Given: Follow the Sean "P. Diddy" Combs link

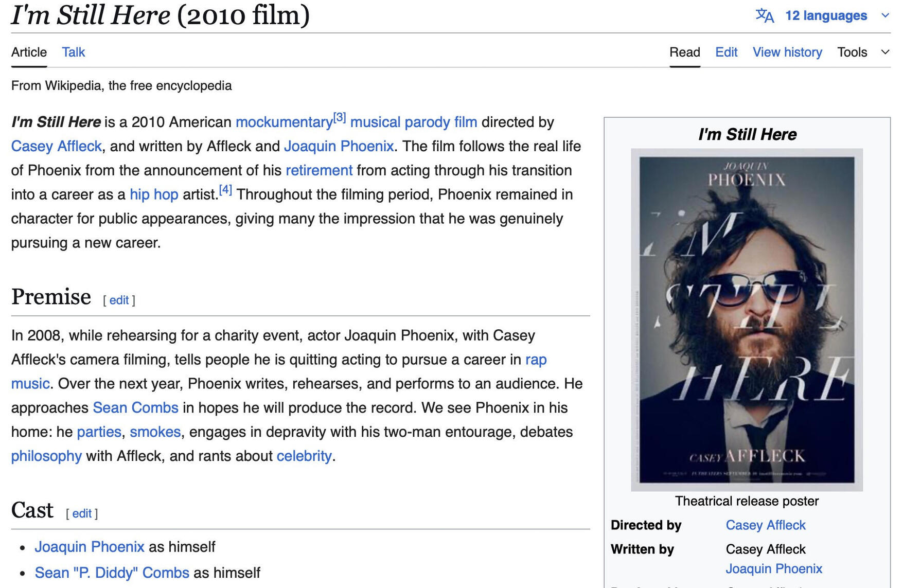Looking at the screenshot, I should tap(112, 573).
